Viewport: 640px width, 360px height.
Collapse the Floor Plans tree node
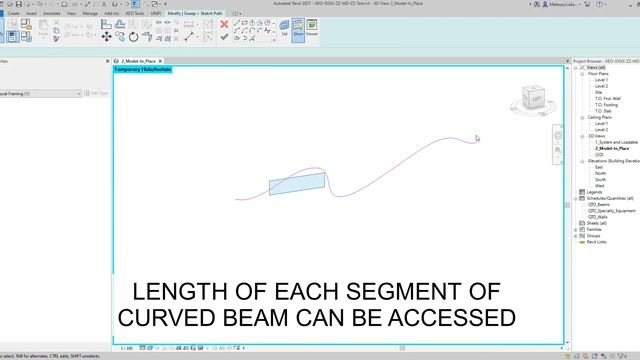pos(582,74)
